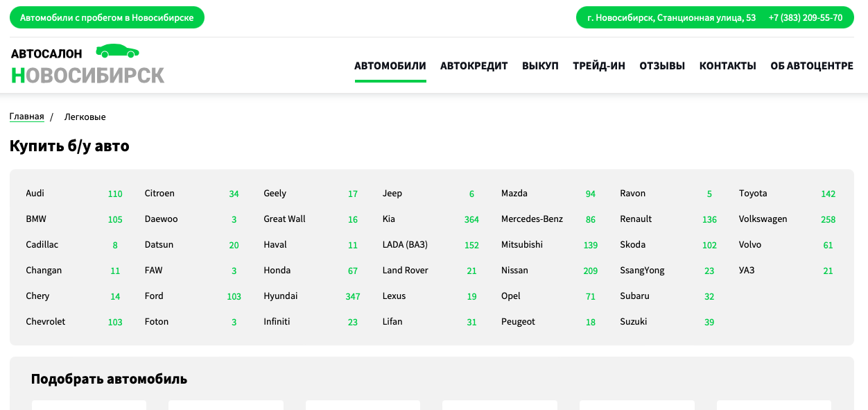868x410 pixels.
Task: Click the Автомобили active tab
Action: click(x=390, y=66)
